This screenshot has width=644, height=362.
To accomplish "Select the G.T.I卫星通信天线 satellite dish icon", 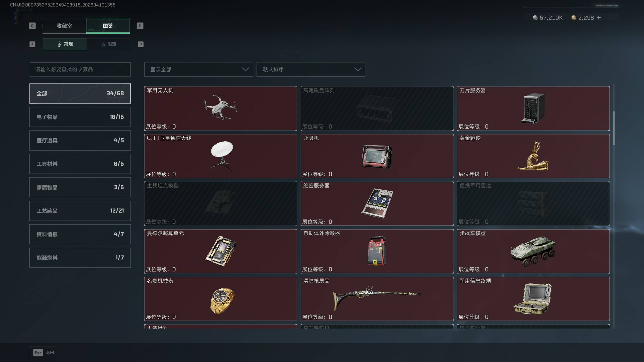I will (x=222, y=156).
